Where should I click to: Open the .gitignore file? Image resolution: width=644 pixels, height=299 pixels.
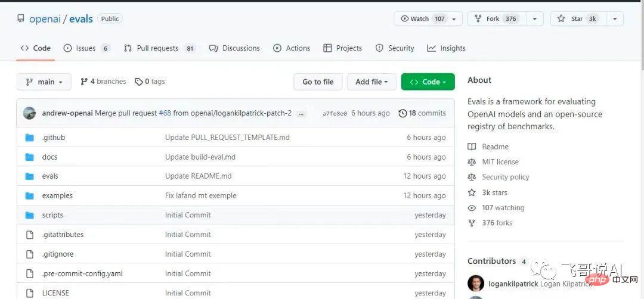click(57, 254)
